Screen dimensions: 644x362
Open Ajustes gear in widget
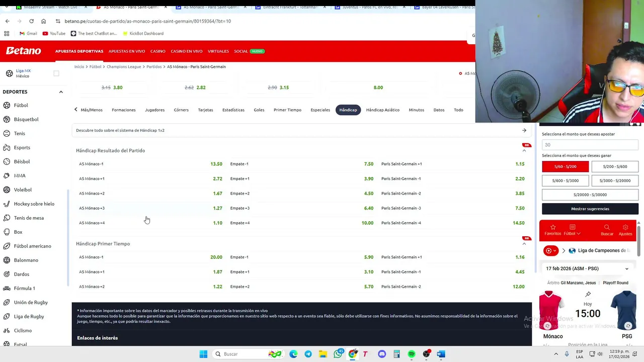[625, 230]
